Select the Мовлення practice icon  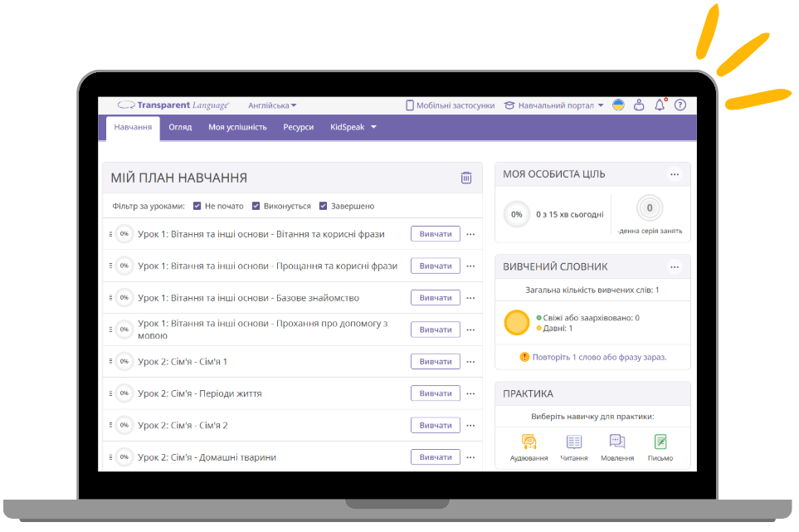coord(616,442)
